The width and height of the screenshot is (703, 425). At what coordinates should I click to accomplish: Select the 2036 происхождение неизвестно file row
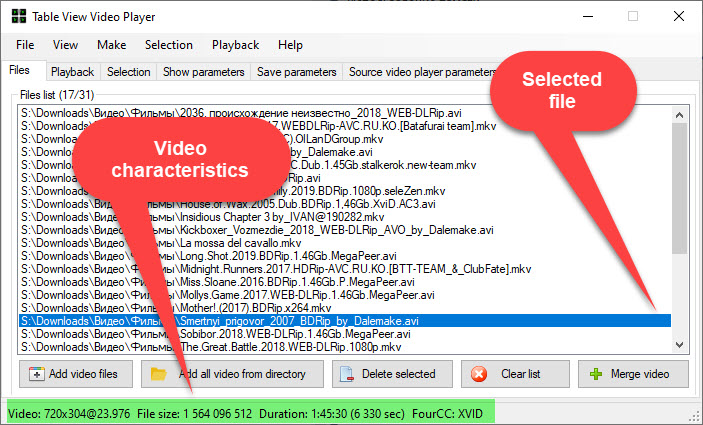coord(344,113)
